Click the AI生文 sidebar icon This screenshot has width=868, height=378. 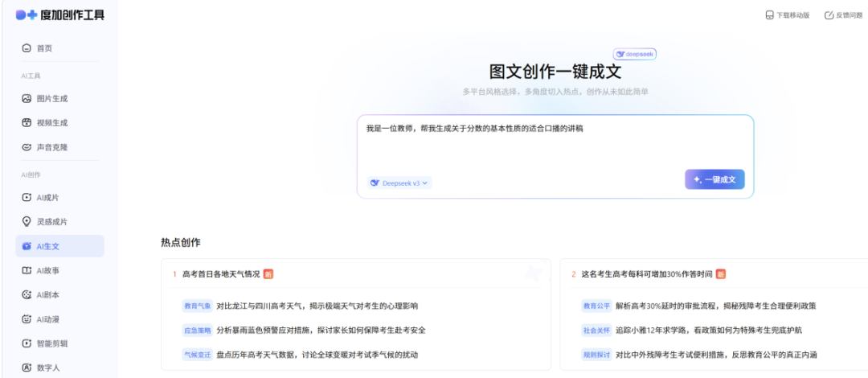click(x=26, y=246)
